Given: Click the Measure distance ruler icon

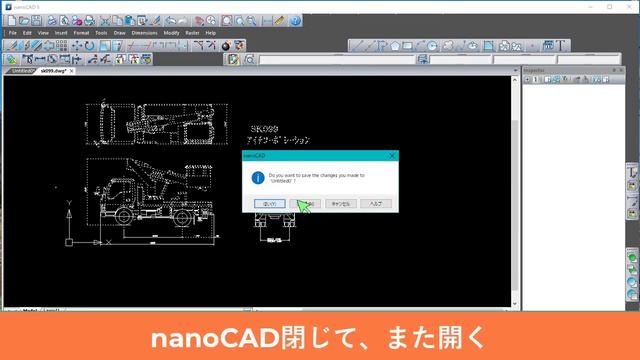Looking at the screenshot, I should pyautogui.click(x=279, y=20).
